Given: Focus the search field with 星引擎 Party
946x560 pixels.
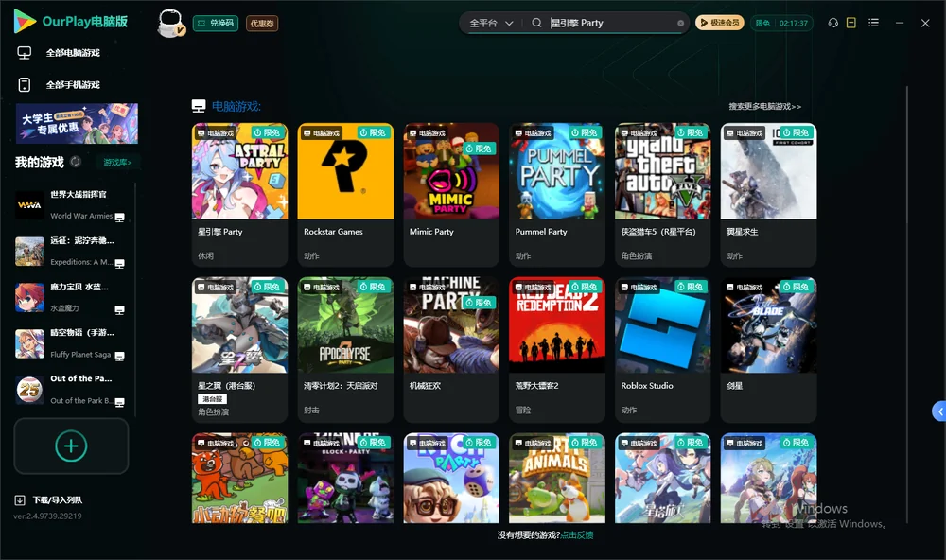Looking at the screenshot, I should (x=609, y=23).
